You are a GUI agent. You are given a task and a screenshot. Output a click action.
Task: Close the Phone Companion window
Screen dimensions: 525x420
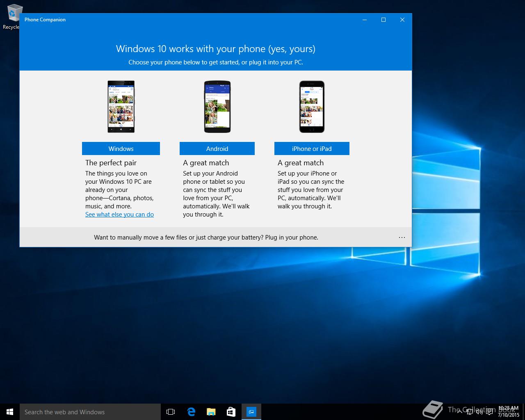402,20
